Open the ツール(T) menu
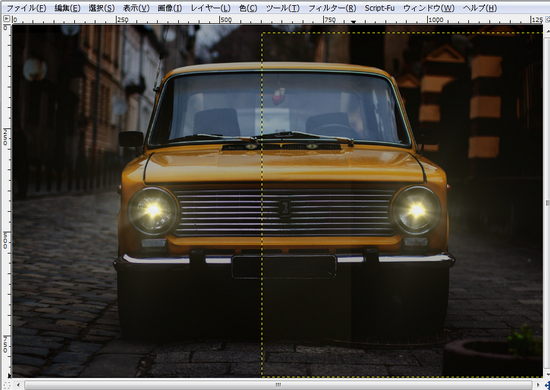The image size is (550, 390). (x=282, y=8)
